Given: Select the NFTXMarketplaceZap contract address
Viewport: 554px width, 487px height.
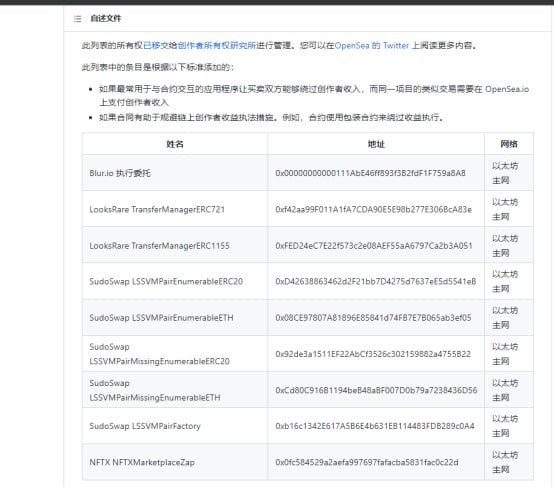Looking at the screenshot, I should click(x=367, y=462).
